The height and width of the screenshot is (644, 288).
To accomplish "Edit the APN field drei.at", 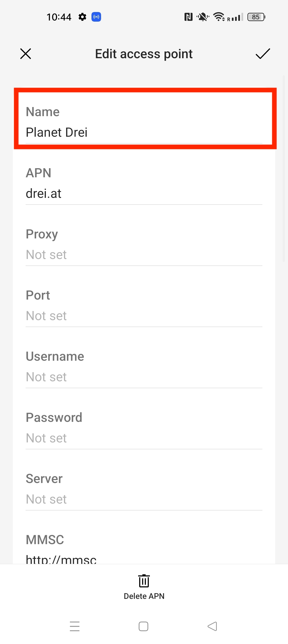I will tap(144, 193).
